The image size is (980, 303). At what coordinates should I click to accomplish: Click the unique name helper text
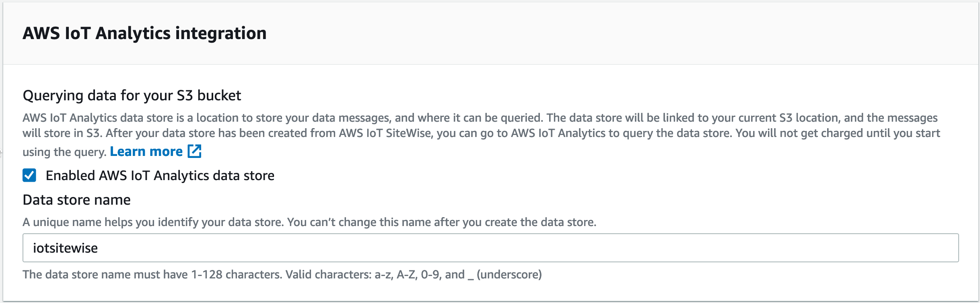coord(310,221)
